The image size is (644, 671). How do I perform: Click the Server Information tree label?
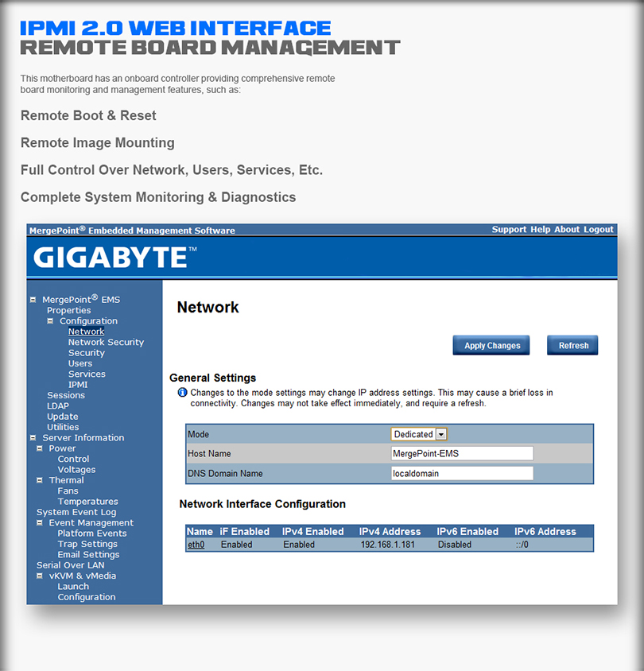[83, 438]
